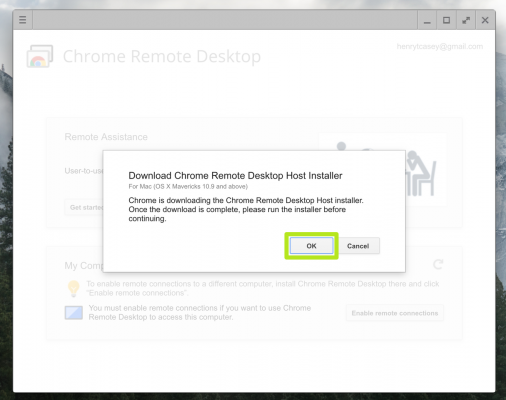Select the blue computer monitor icon

coord(74,313)
